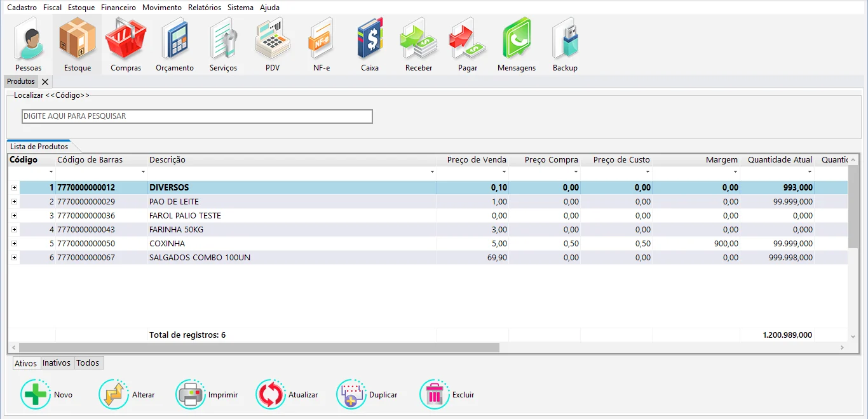
Task: Open the Ajuda menu
Action: point(269,8)
